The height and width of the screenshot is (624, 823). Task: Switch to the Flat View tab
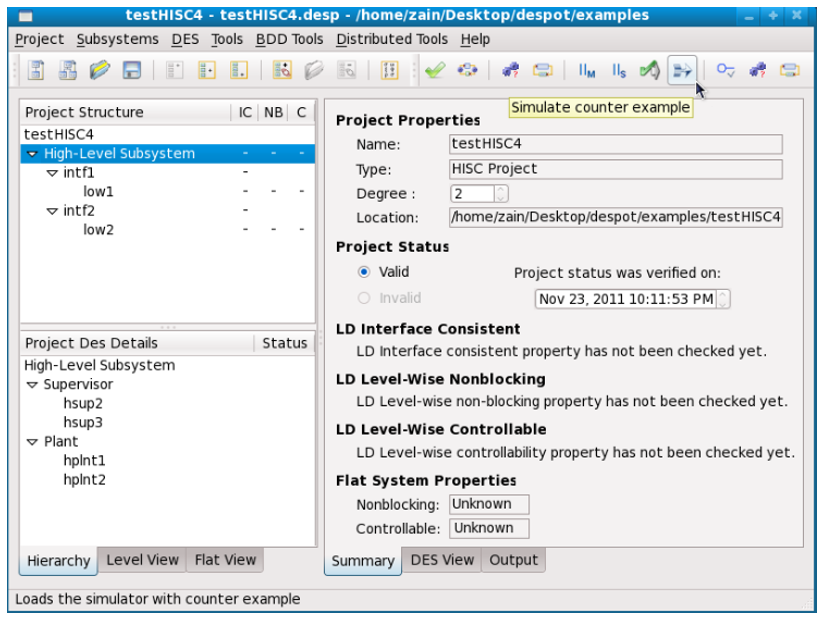point(225,560)
